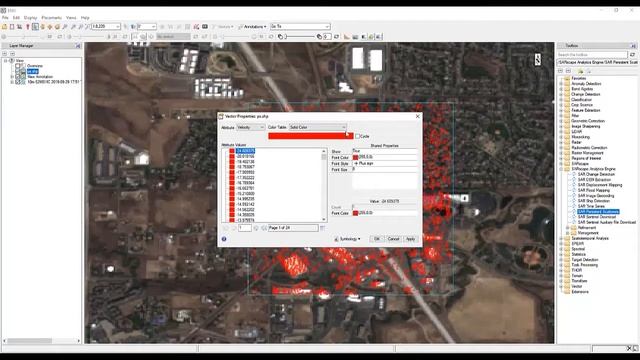
Task: Click OK in Vector Properties
Action: [x=377, y=239]
